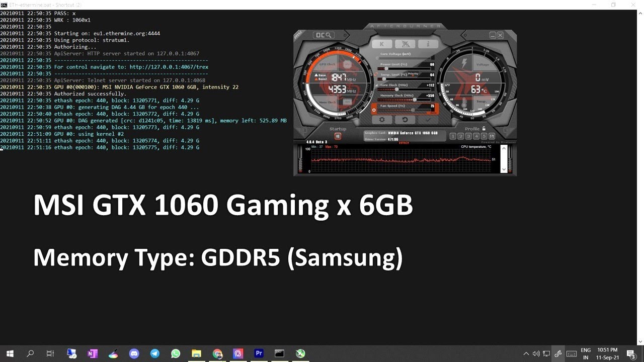The height and width of the screenshot is (362, 644).
Task: Select profile slot 5
Action: [x=484, y=136]
